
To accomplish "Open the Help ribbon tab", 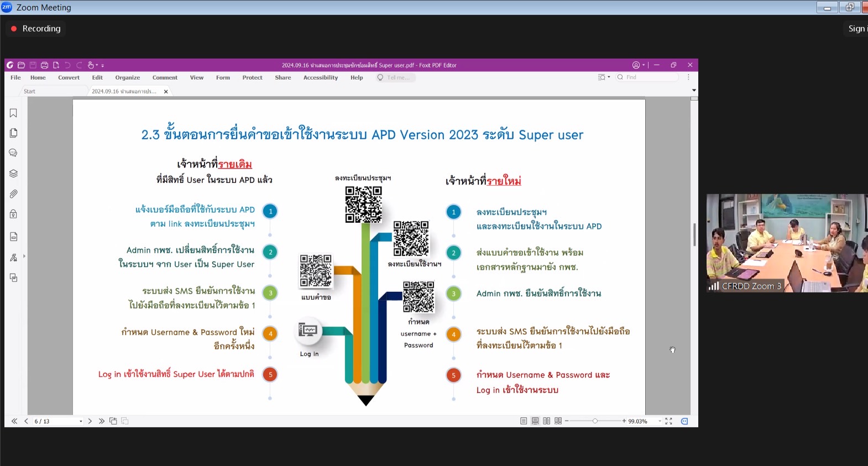I will [x=357, y=78].
